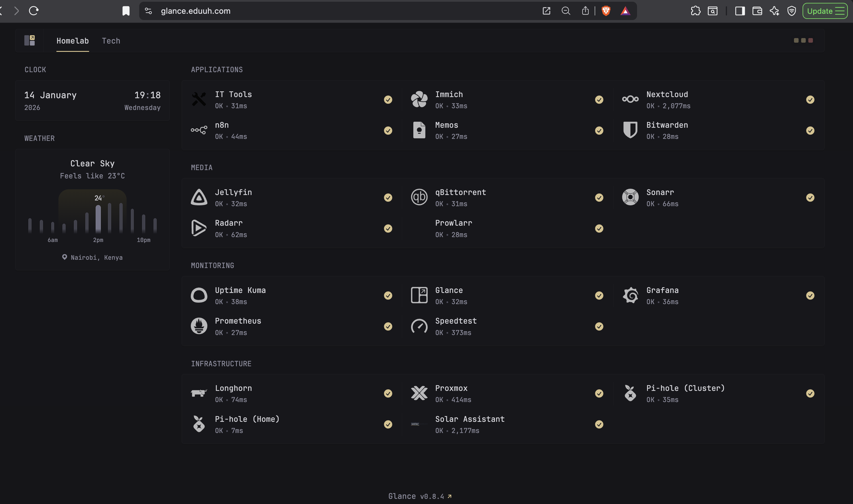Click the Prometheus flame icon
Viewport: 853px width, 504px height.
[x=199, y=326]
